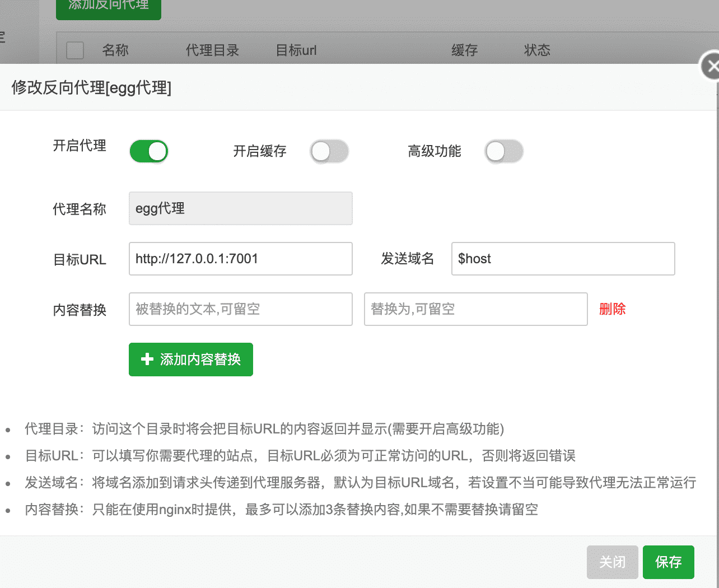This screenshot has height=588, width=719.
Task: Click the 内容替换 field label
Action: point(80,310)
